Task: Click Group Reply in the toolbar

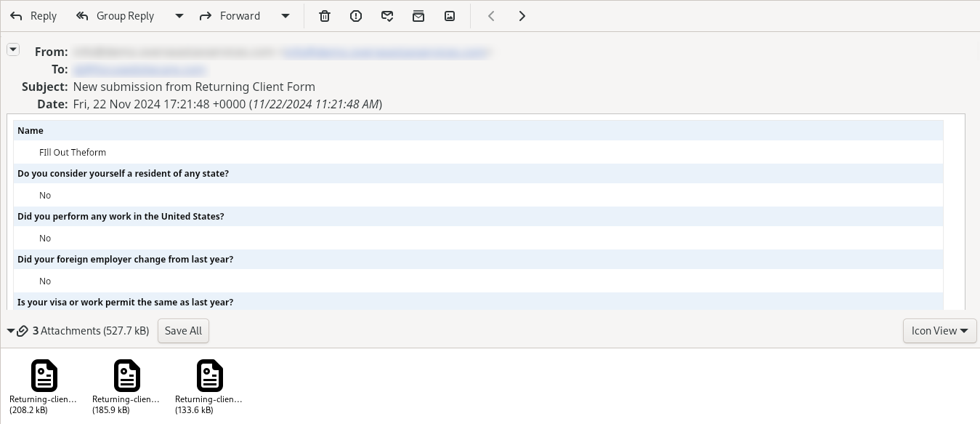Action: pyautogui.click(x=115, y=16)
